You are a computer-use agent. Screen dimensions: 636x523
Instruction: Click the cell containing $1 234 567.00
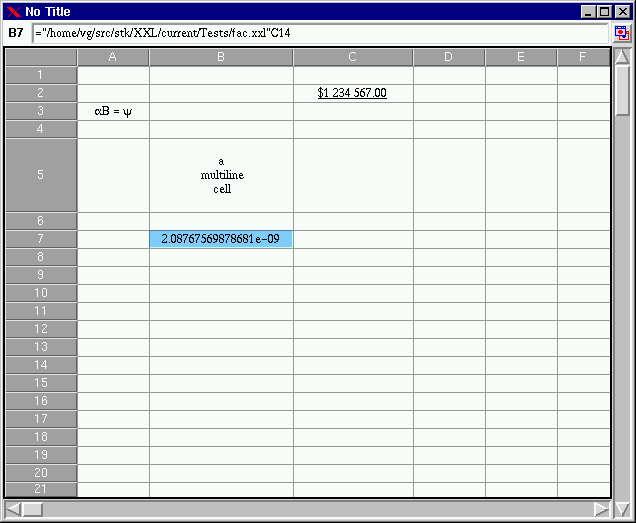pos(352,93)
